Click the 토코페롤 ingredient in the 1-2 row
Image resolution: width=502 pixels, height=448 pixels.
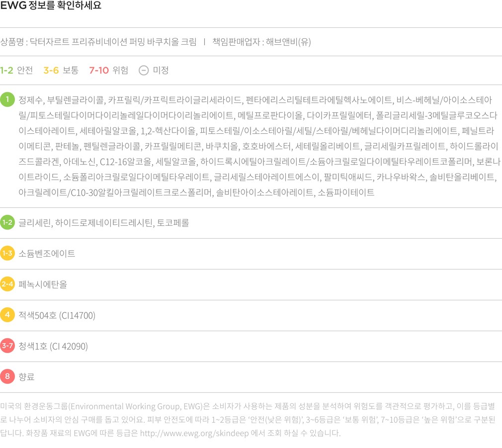173,223
